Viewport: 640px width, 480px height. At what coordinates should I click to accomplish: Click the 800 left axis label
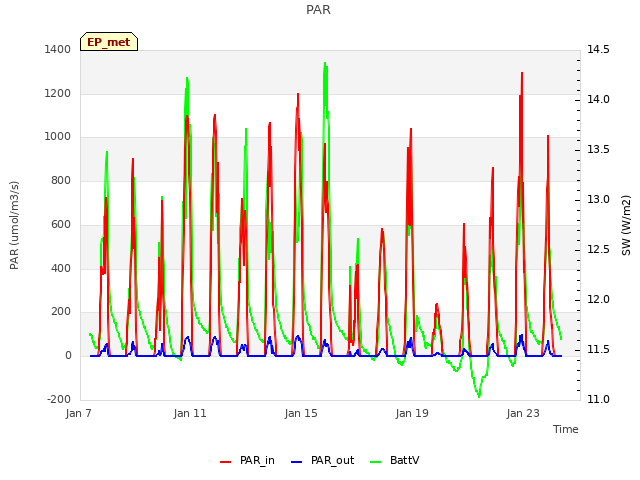(x=61, y=180)
